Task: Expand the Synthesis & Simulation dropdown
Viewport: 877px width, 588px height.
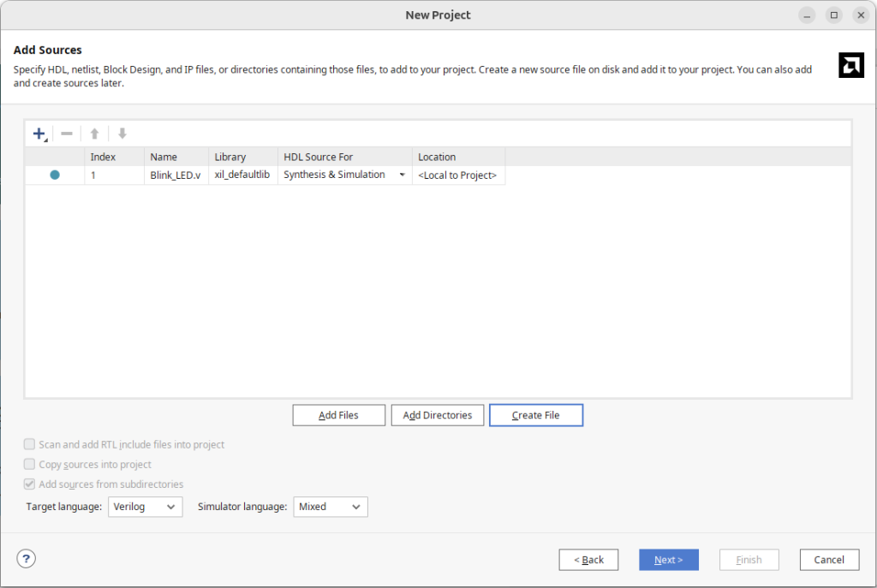Action: click(402, 175)
